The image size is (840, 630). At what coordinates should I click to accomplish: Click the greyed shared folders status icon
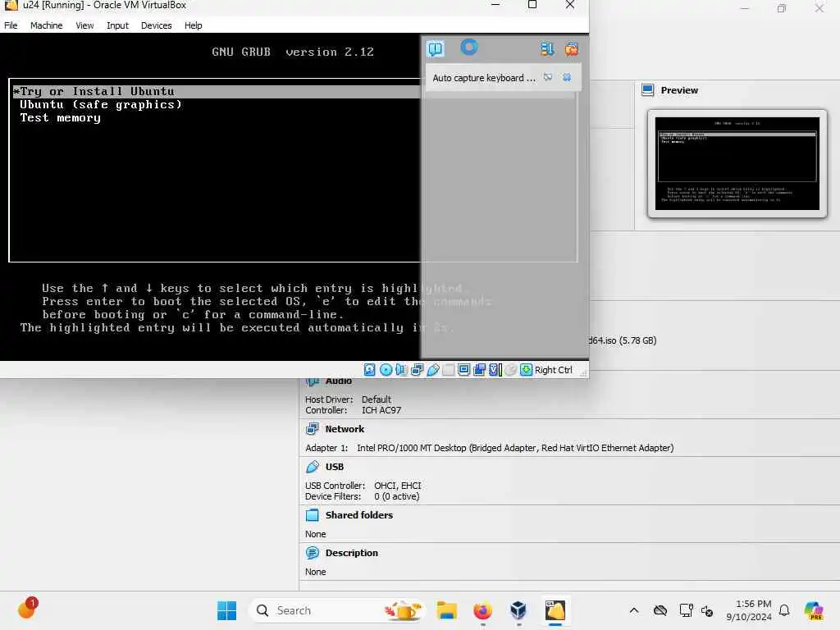pos(449,370)
